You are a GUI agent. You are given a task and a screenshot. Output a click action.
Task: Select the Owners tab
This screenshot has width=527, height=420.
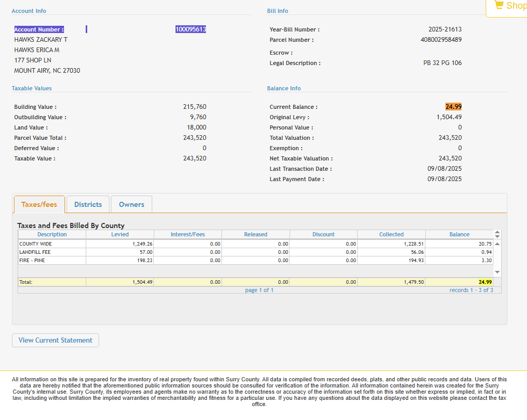(x=132, y=204)
